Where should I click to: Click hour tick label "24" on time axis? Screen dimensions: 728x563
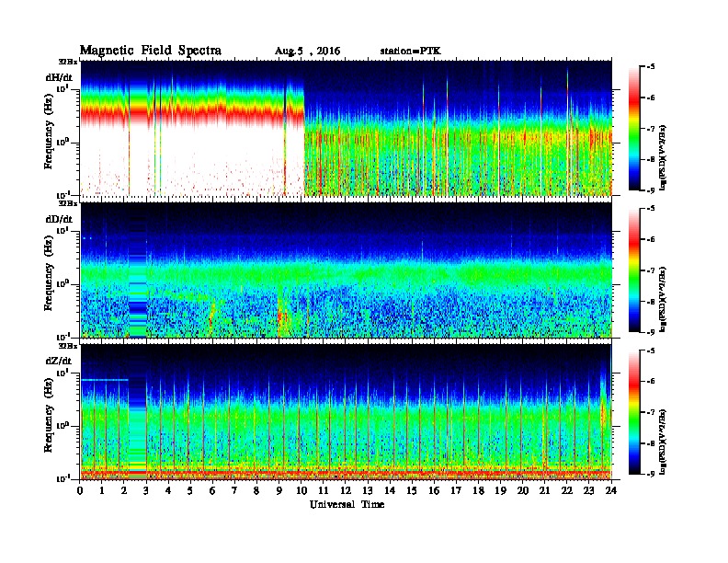611,491
